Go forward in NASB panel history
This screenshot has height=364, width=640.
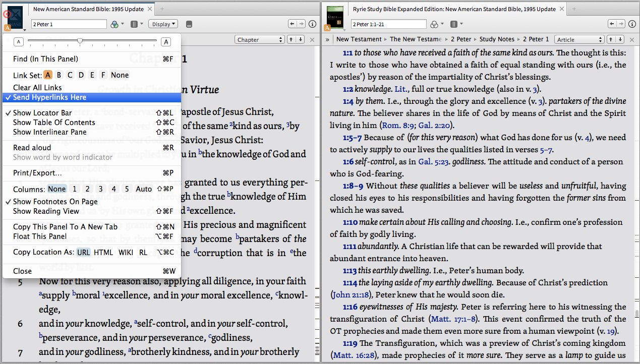pos(301,24)
